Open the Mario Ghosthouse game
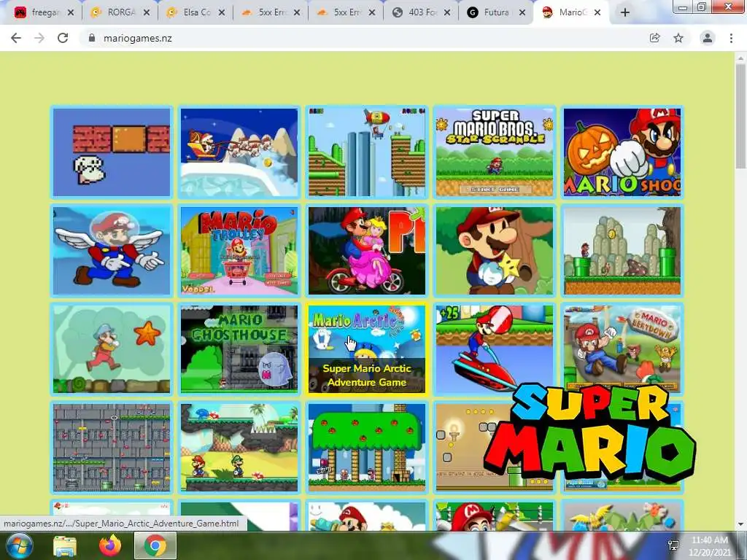Screen dimensions: 747x560 (239, 349)
